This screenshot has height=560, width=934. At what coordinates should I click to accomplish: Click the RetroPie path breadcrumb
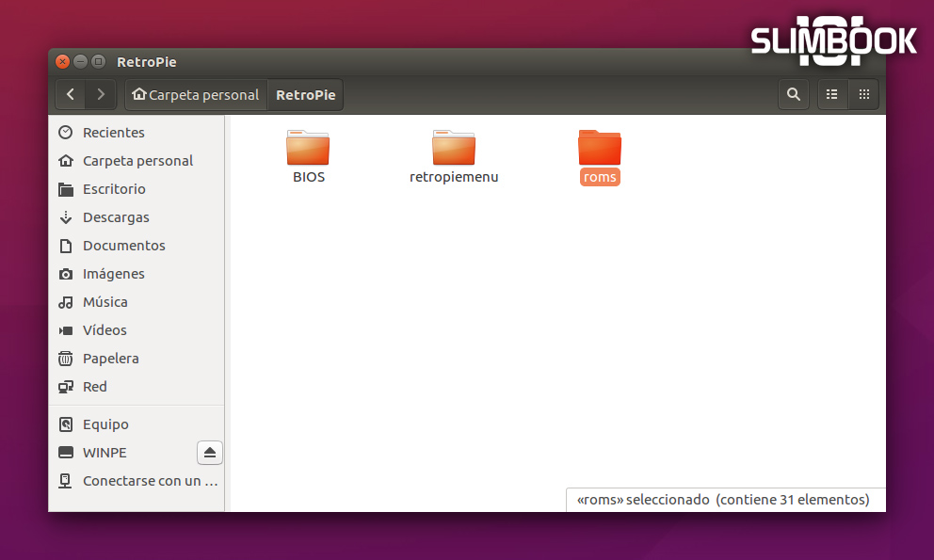pos(305,94)
